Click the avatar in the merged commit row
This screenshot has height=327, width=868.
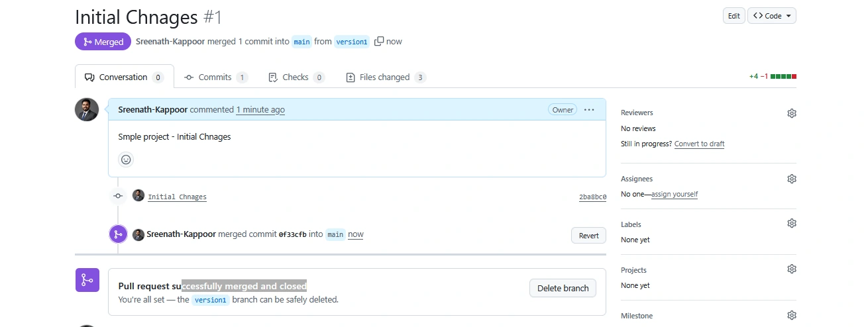pyautogui.click(x=138, y=234)
